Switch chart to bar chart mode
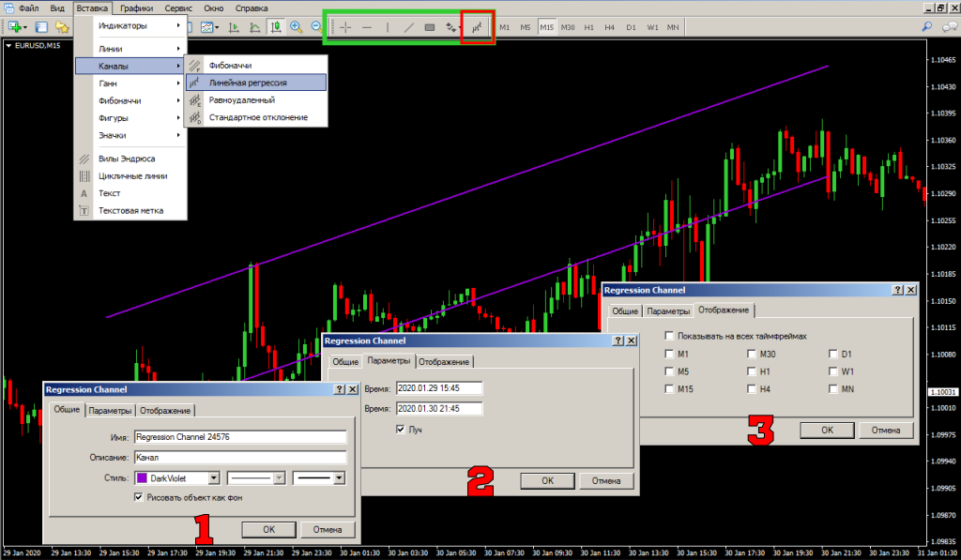The width and height of the screenshot is (961, 560). point(234,27)
